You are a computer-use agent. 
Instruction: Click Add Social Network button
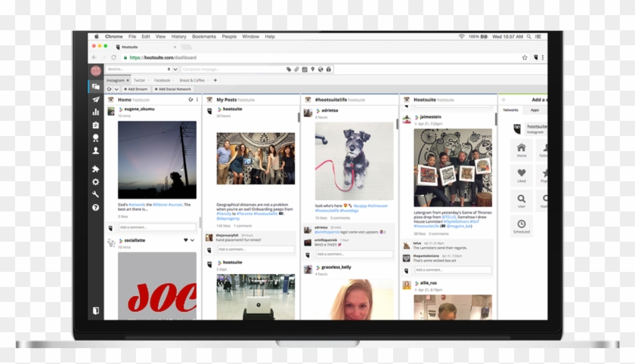pyautogui.click(x=172, y=89)
